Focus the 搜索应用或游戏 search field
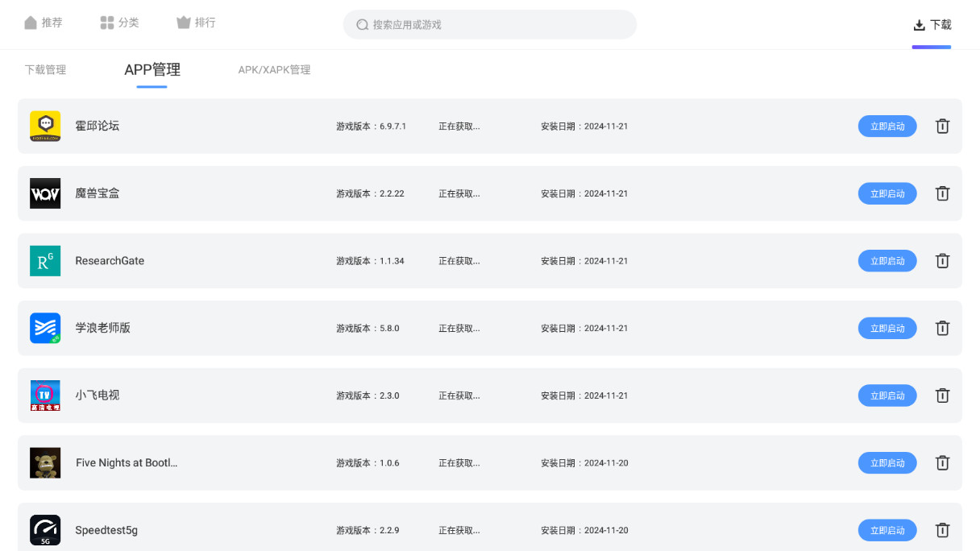 pos(490,25)
